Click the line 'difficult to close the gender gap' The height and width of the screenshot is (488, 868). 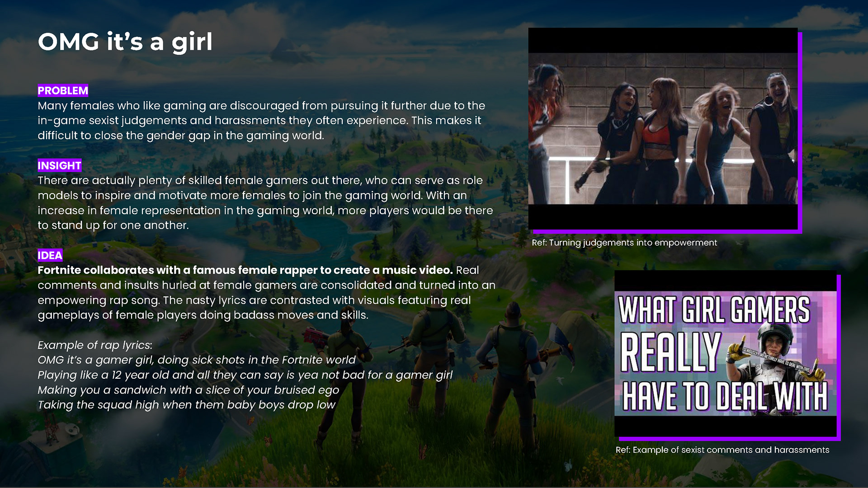pyautogui.click(x=181, y=136)
